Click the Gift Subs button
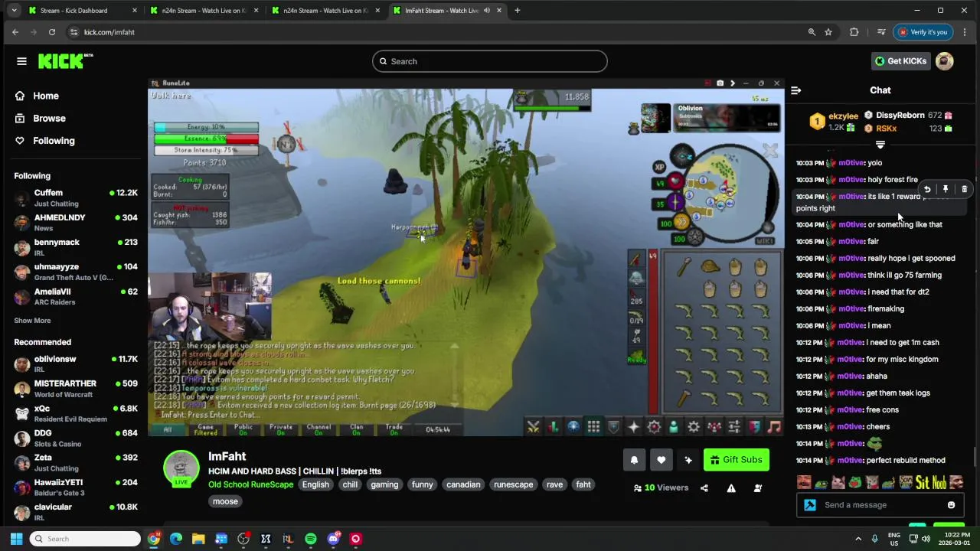980x551 pixels. point(736,460)
